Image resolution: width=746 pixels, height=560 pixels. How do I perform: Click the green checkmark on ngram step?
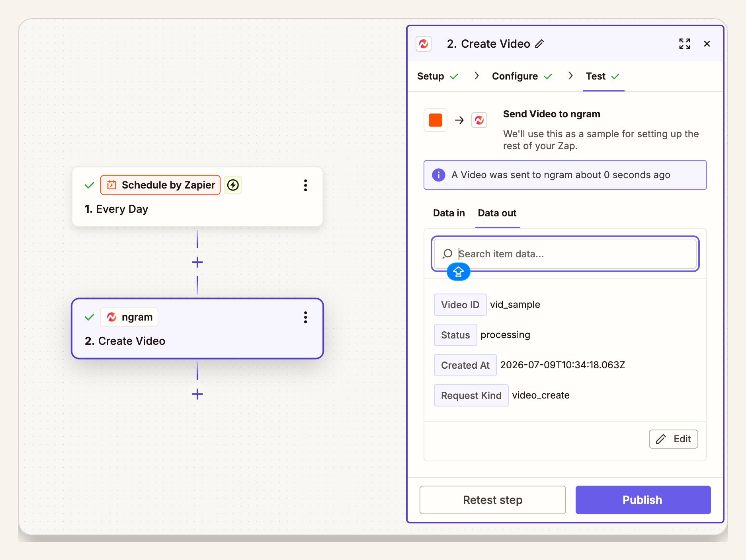(x=90, y=317)
